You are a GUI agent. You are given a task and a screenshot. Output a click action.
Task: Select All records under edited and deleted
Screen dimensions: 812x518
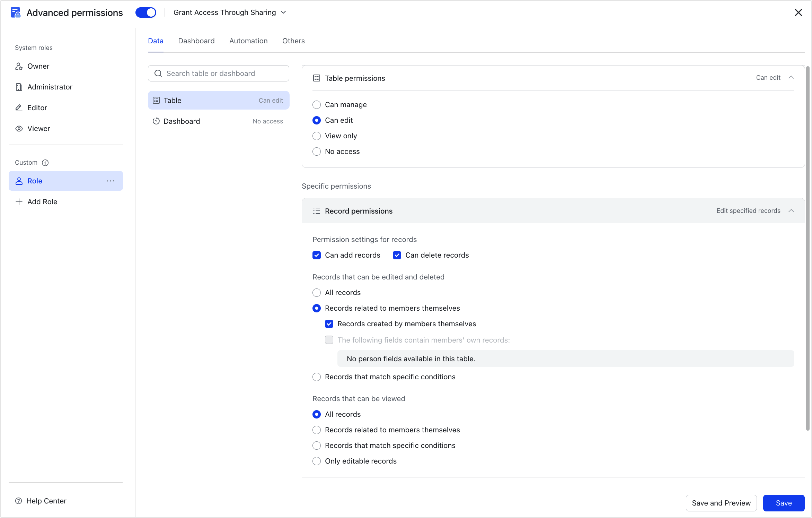point(317,293)
